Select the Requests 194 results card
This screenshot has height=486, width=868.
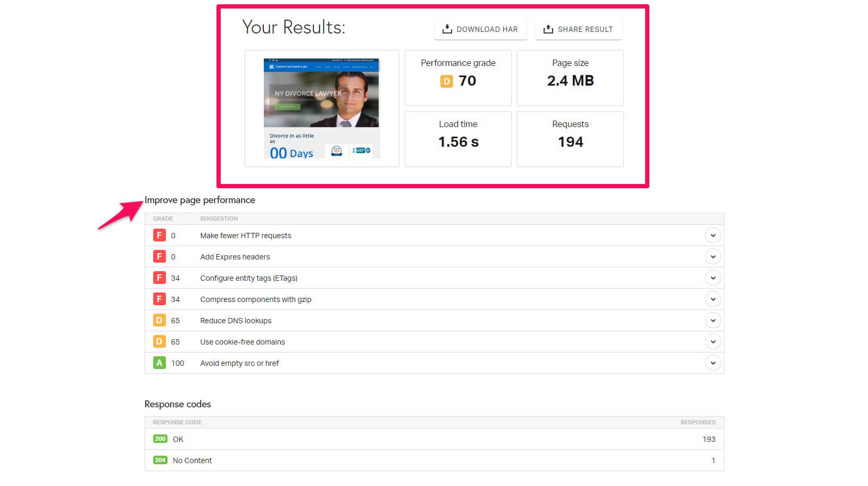[x=570, y=139]
